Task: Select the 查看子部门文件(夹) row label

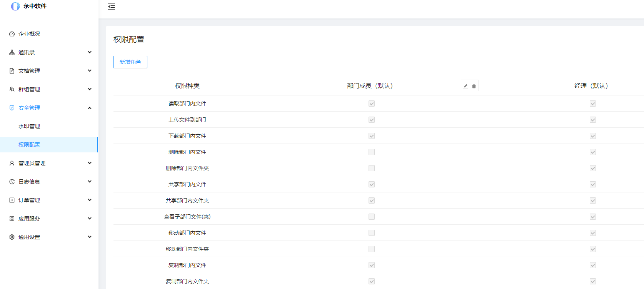Action: (x=187, y=217)
